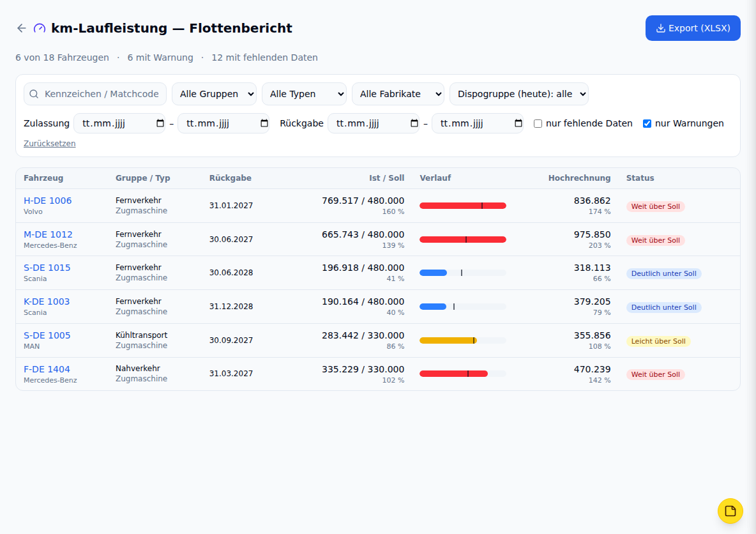The height and width of the screenshot is (534, 756).
Task: Click the Status column header
Action: pyautogui.click(x=640, y=178)
